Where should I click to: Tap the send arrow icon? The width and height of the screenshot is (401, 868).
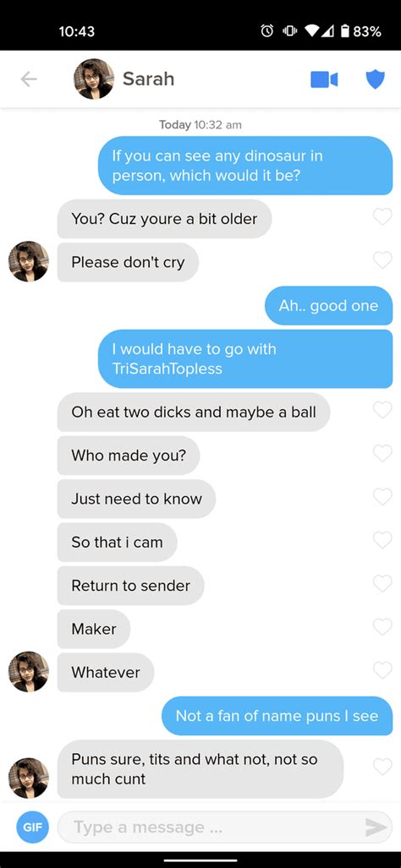[376, 827]
